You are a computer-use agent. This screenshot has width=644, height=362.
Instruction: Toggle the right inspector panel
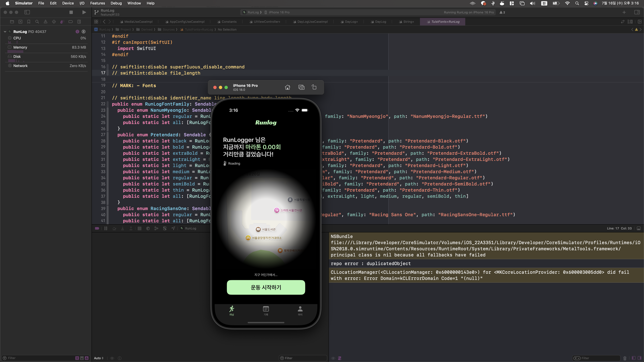click(x=637, y=12)
